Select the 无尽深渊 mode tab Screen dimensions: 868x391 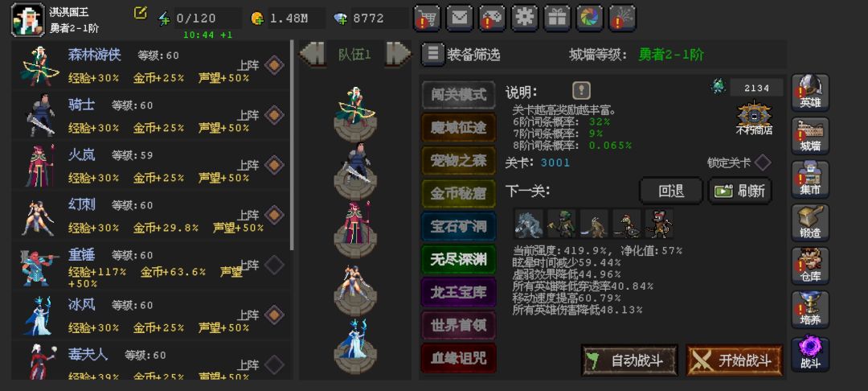click(458, 259)
